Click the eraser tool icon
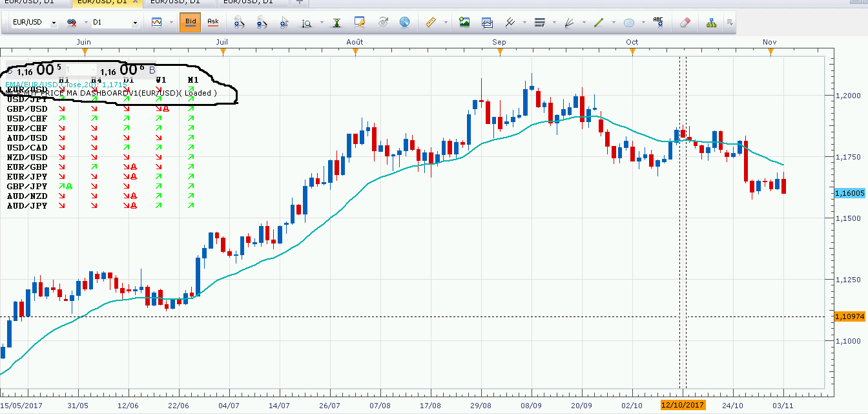The image size is (868, 414). [686, 23]
